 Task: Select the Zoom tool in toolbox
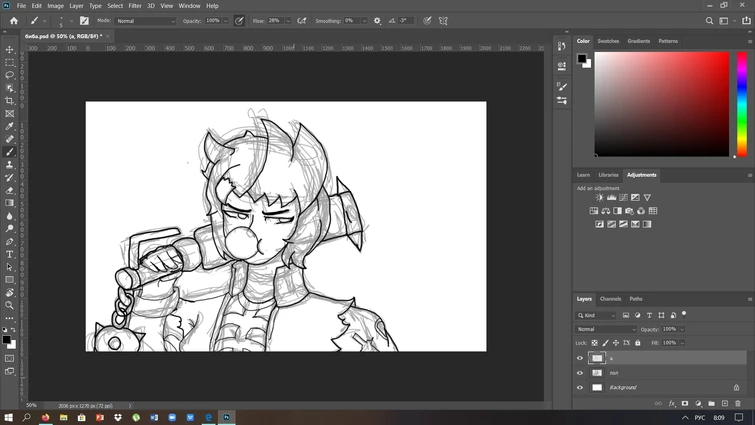pos(10,305)
